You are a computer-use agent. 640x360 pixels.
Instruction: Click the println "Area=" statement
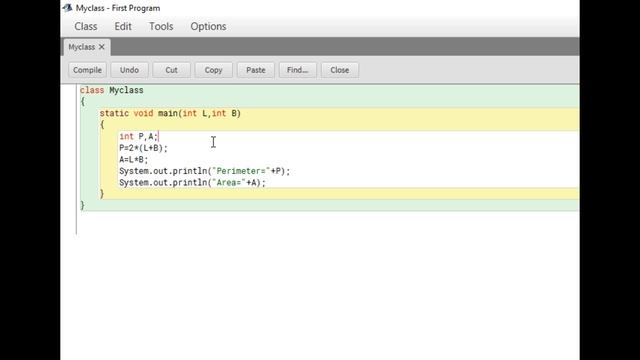tap(192, 182)
